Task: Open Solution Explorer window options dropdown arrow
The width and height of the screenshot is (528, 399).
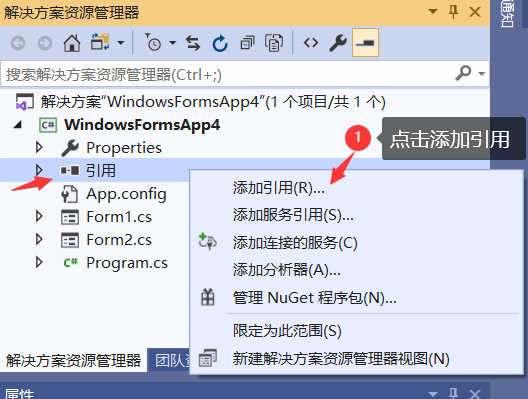Action: [x=433, y=12]
